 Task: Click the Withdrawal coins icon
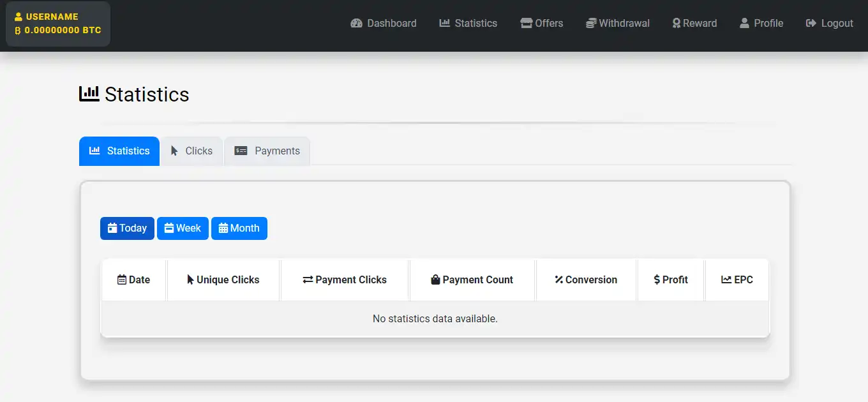(x=591, y=24)
